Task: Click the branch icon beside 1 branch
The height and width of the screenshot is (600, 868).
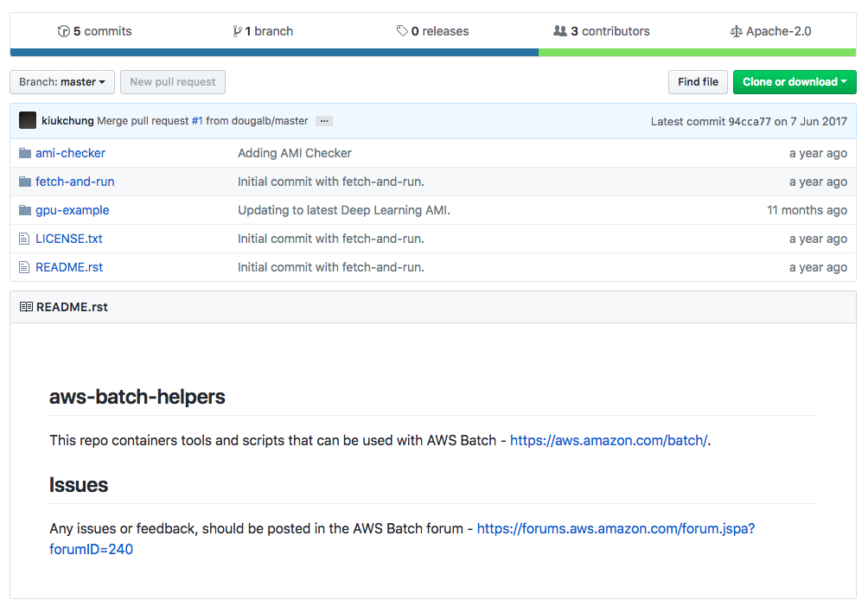Action: (237, 31)
